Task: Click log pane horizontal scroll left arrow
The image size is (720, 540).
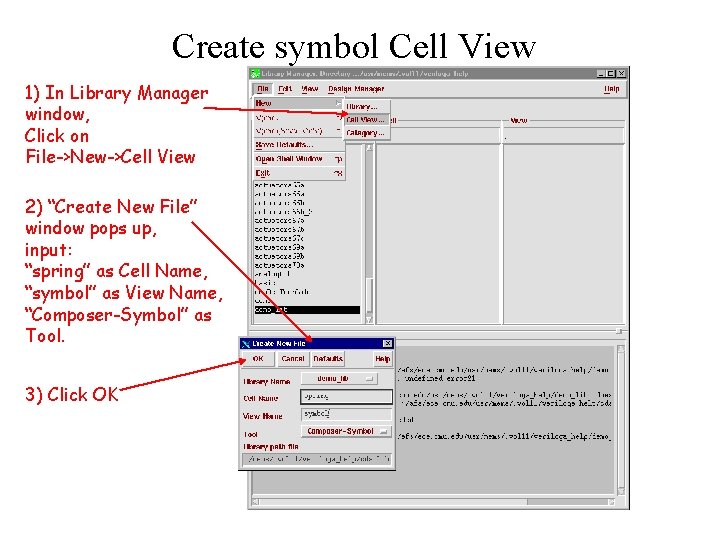Action: tap(256, 502)
